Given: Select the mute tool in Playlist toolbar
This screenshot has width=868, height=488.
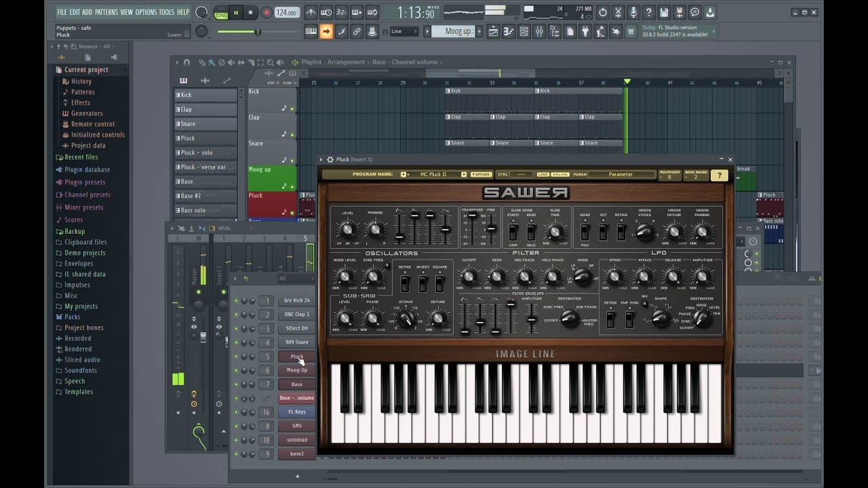Looking at the screenshot, I should (x=231, y=62).
